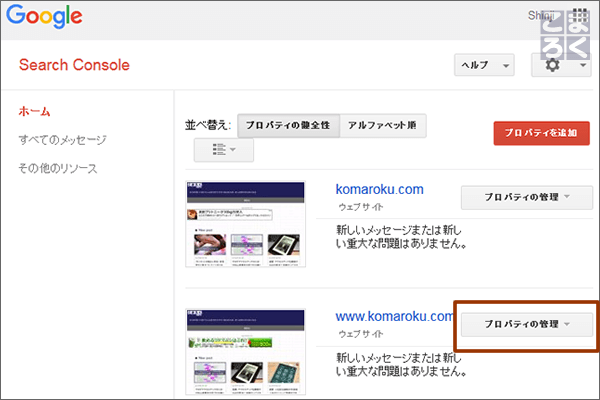Image resolution: width=600 pixels, height=400 pixels.
Task: Click the Search Console title link
Action: pos(74,65)
